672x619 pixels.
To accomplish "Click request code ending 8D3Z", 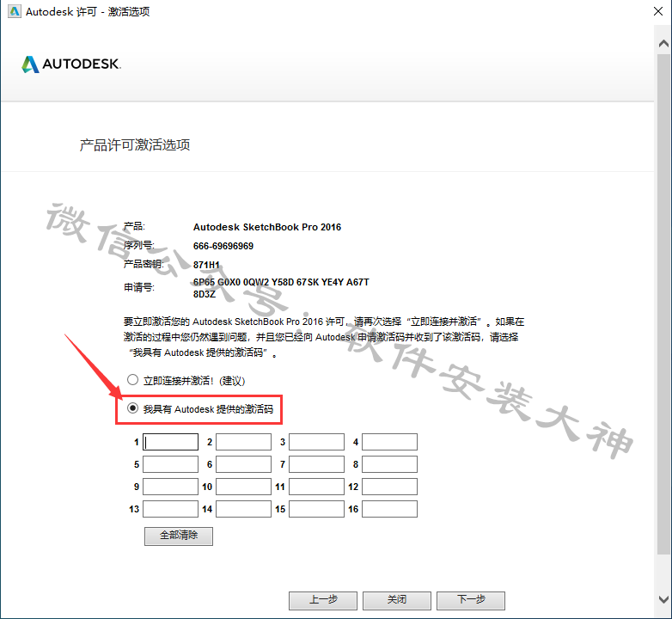I will click(205, 294).
